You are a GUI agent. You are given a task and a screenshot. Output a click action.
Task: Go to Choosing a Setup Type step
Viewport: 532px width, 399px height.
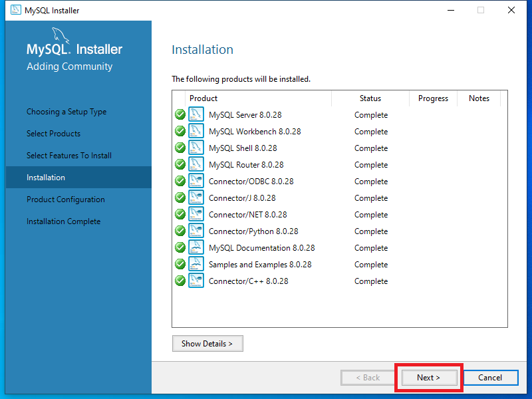click(66, 112)
